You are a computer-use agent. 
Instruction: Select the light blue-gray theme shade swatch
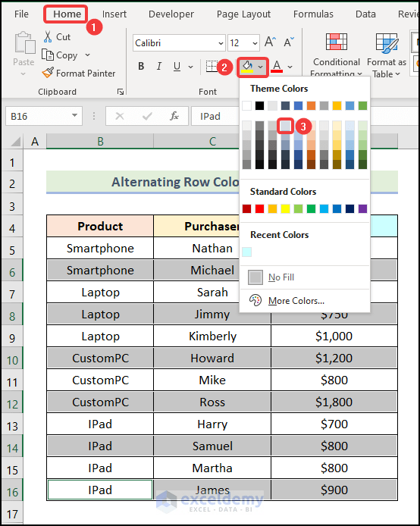click(286, 126)
